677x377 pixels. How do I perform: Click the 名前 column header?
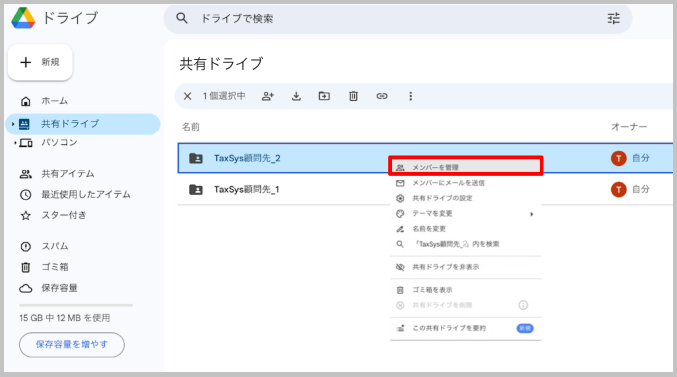(x=190, y=127)
